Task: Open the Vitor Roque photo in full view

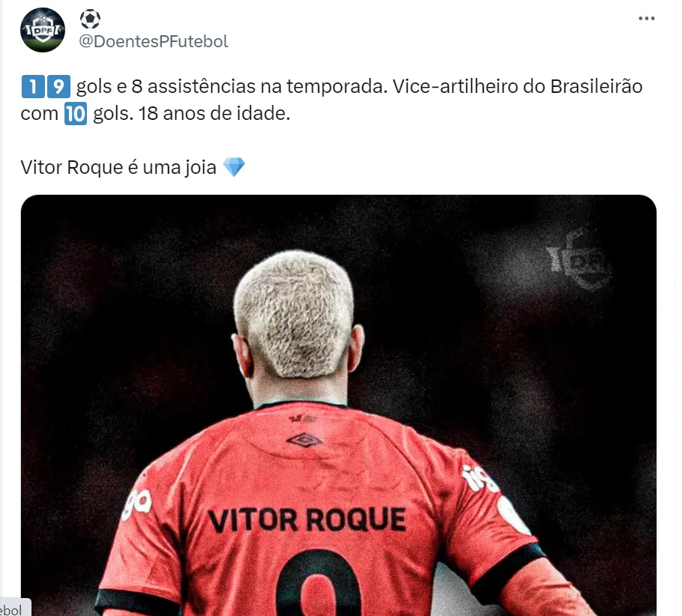Action: click(x=339, y=405)
